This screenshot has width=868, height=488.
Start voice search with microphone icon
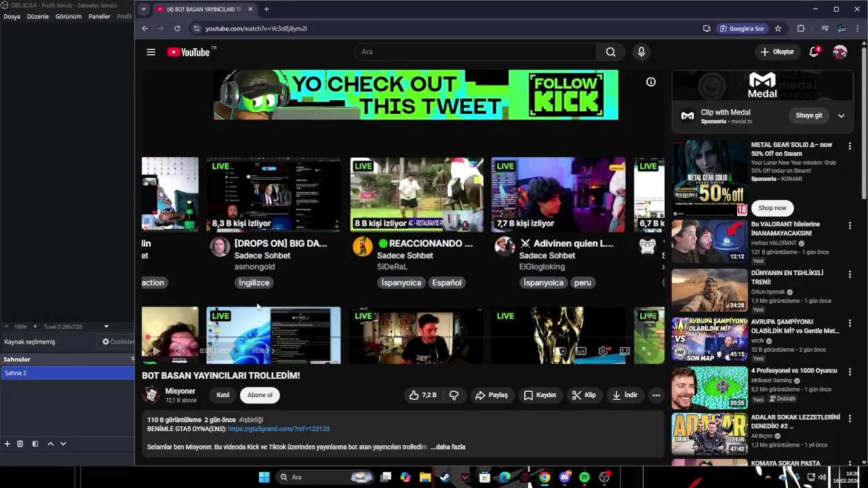(641, 52)
